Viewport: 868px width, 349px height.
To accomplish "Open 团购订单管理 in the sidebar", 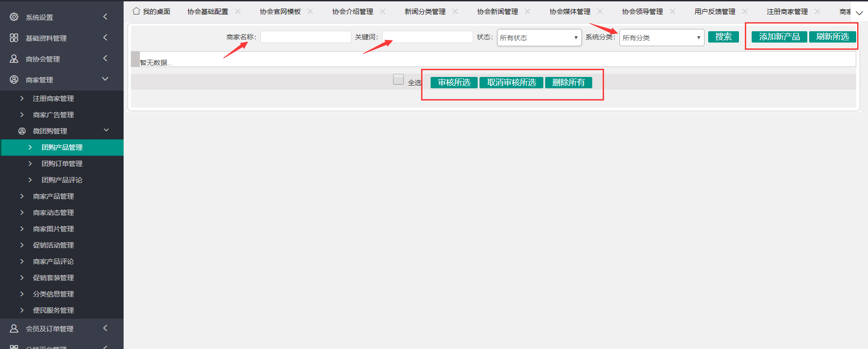I will click(62, 164).
